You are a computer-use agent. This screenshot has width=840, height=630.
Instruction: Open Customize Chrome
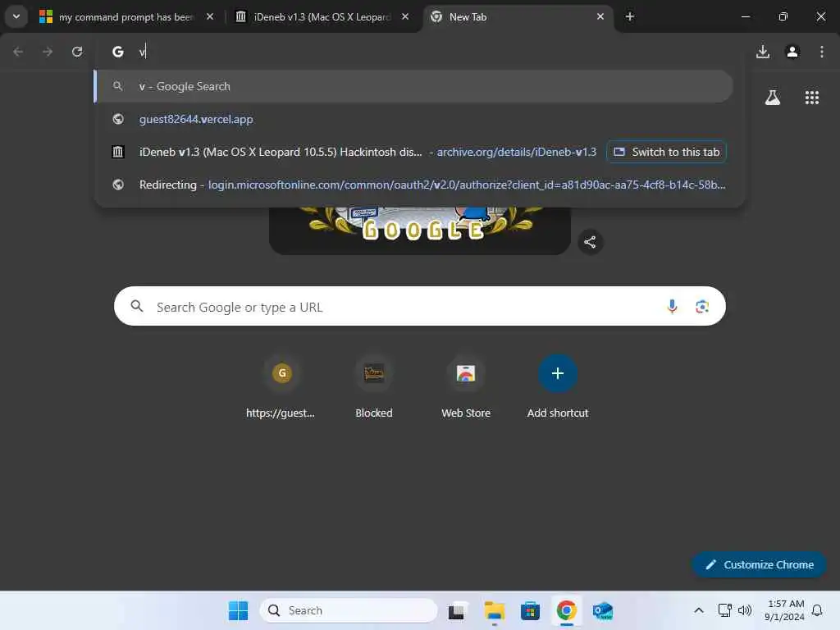(759, 564)
